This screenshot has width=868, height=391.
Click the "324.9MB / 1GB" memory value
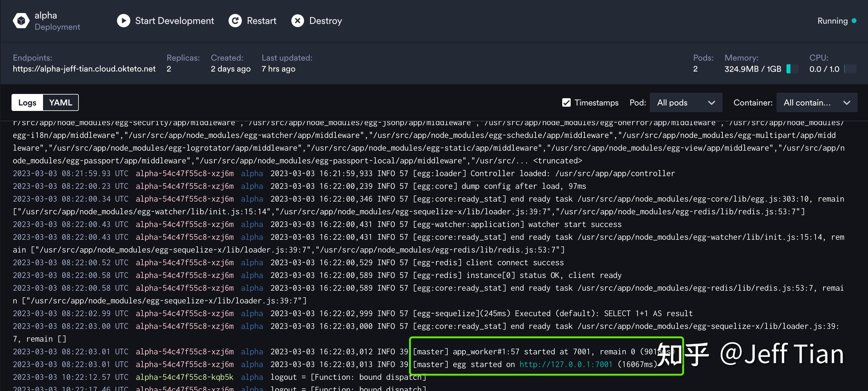(x=753, y=69)
